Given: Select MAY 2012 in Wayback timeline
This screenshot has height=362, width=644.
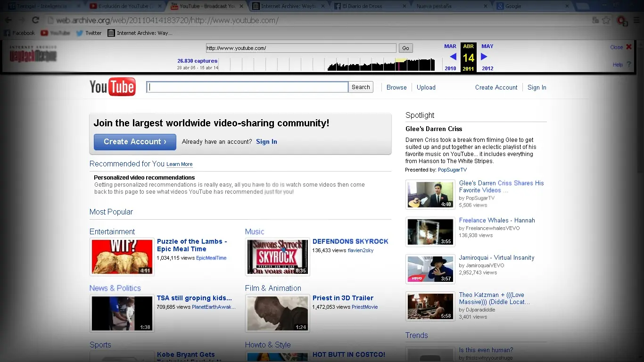Looking at the screenshot, I should (x=487, y=57).
